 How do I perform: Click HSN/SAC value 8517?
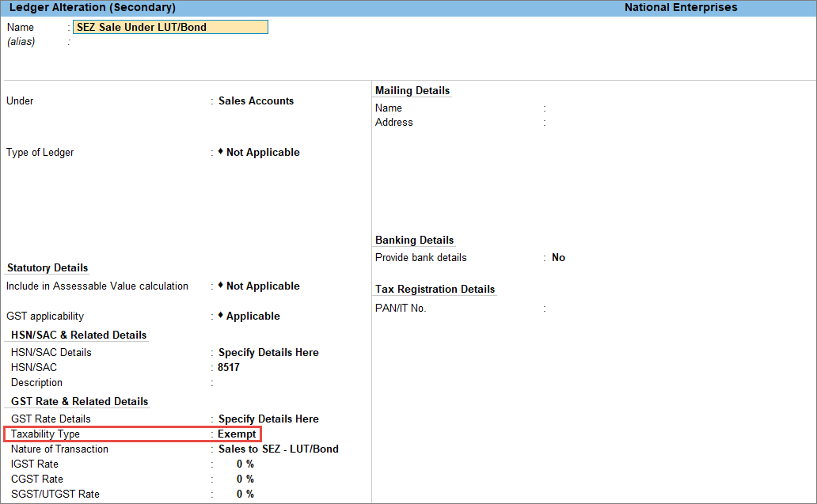click(x=229, y=368)
